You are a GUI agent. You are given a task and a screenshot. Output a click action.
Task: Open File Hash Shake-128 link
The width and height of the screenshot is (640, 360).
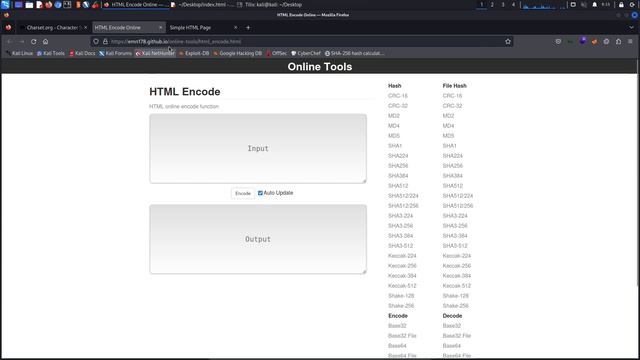(x=456, y=296)
